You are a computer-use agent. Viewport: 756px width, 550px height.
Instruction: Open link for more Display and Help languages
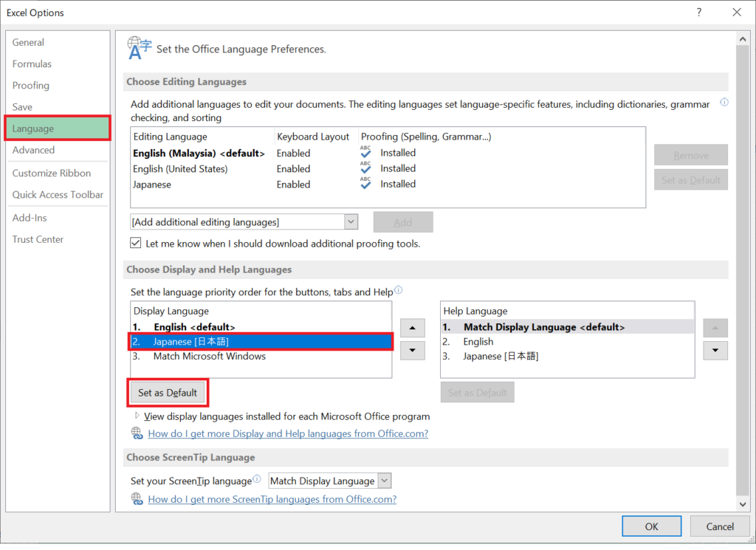coord(288,433)
